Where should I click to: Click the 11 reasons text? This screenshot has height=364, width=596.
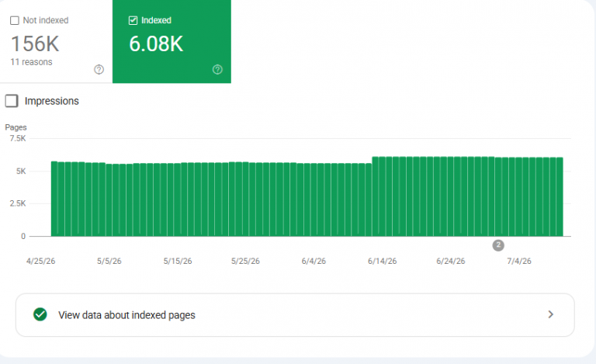tap(31, 62)
